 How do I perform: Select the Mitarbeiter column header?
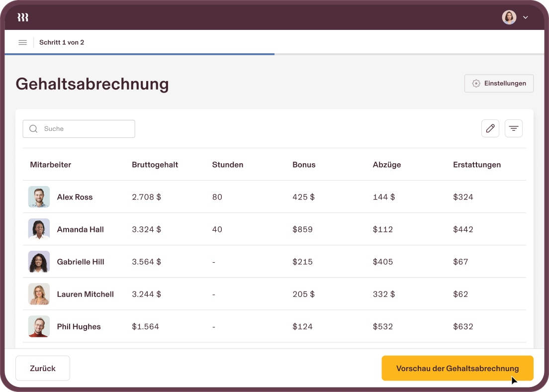coord(50,165)
